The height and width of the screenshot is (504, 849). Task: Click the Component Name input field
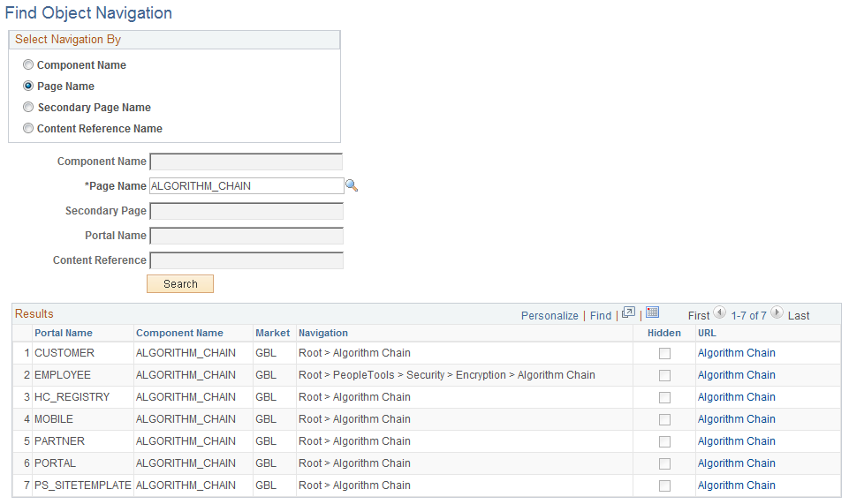pos(246,162)
